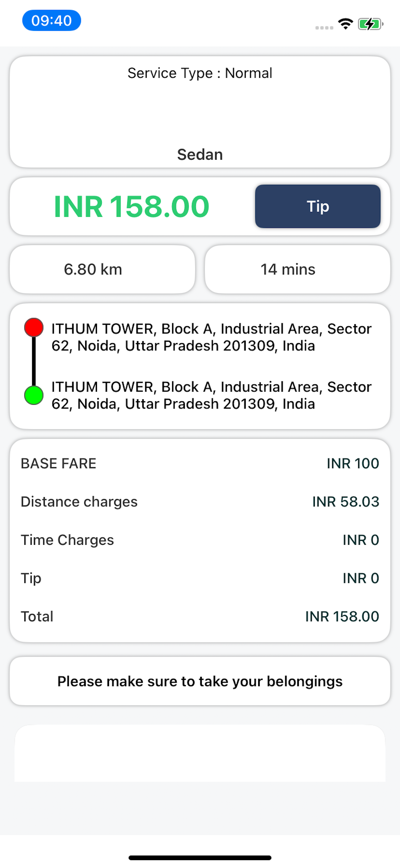Viewport: 400px width, 868px height.
Task: Tap the Total INR 158.00 row
Action: (x=200, y=616)
